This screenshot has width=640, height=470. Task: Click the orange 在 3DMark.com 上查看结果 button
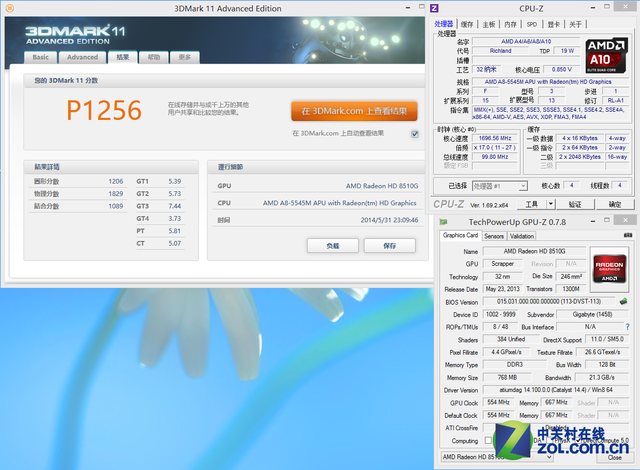(x=354, y=111)
